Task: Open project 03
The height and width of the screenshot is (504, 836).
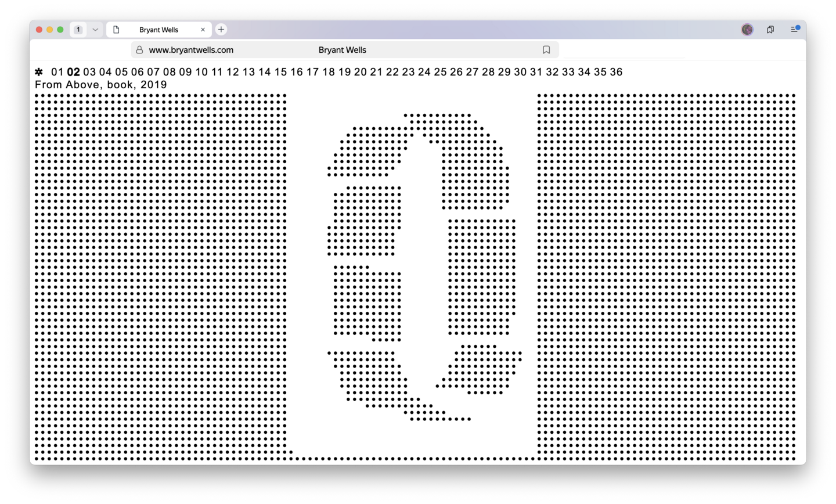Action: coord(89,72)
